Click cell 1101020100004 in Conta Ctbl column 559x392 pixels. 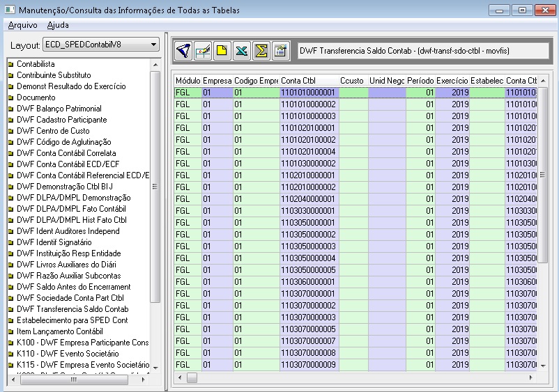click(309, 152)
